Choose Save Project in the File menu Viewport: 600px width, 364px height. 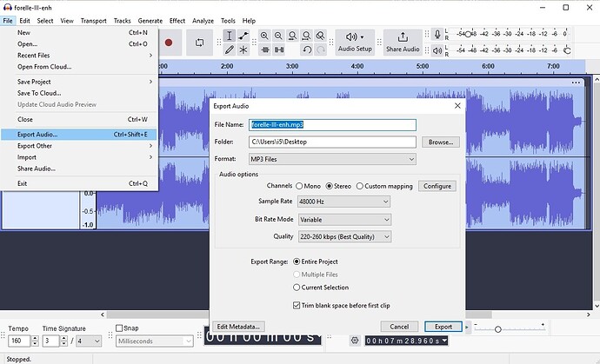35,82
